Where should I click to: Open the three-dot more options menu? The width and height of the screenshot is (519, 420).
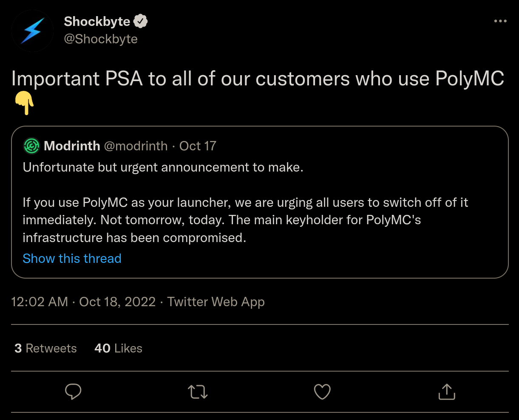[500, 21]
